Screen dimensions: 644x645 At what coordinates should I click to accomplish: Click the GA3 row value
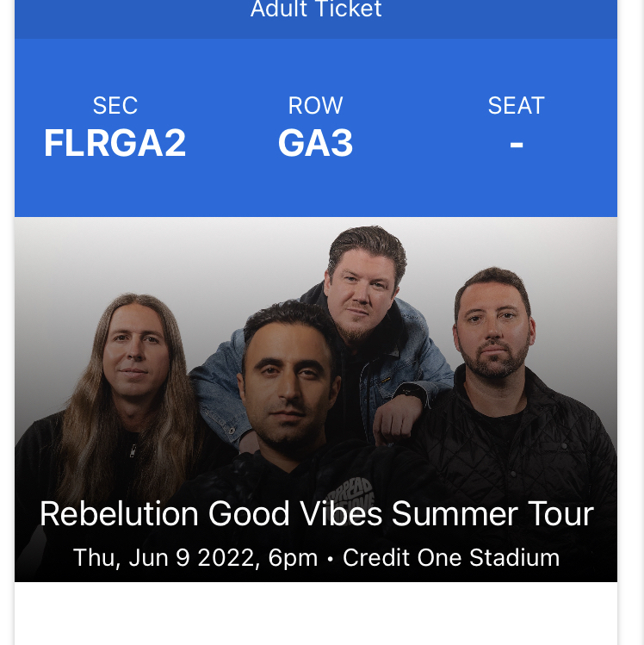pyautogui.click(x=315, y=143)
